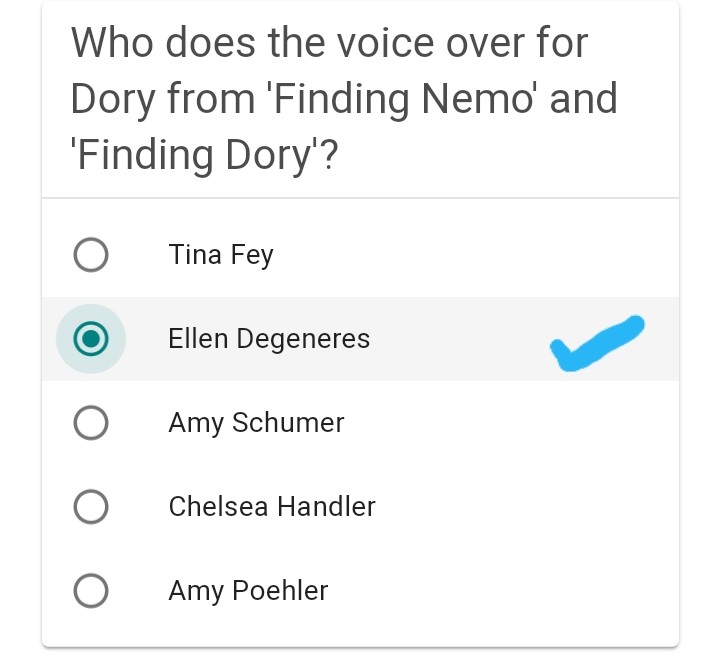Select the Amy Poehler radio button

(x=91, y=591)
